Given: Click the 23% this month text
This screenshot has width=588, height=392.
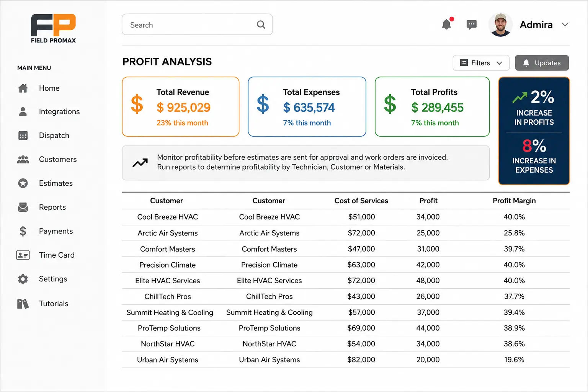Looking at the screenshot, I should point(182,123).
